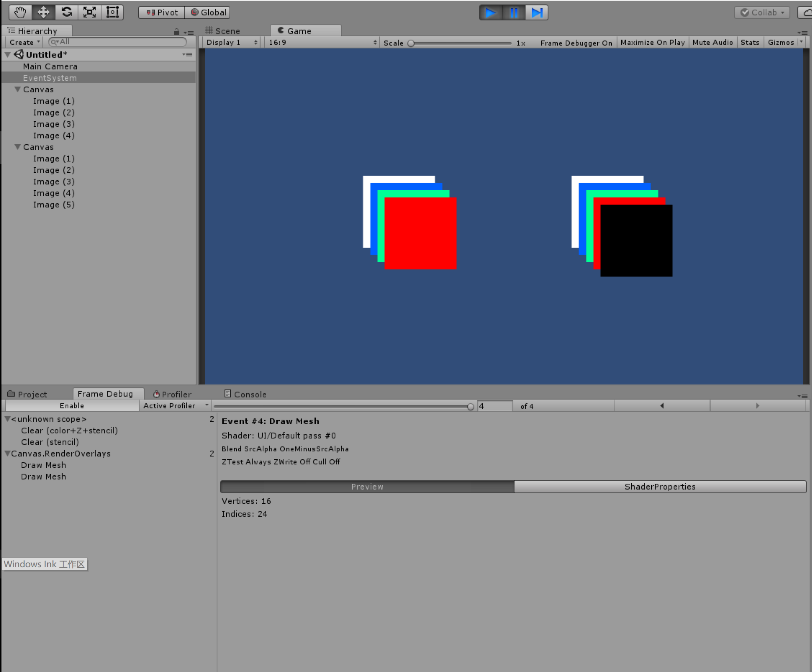Open Hierarchy panel options menu
The width and height of the screenshot is (812, 672).
[189, 32]
